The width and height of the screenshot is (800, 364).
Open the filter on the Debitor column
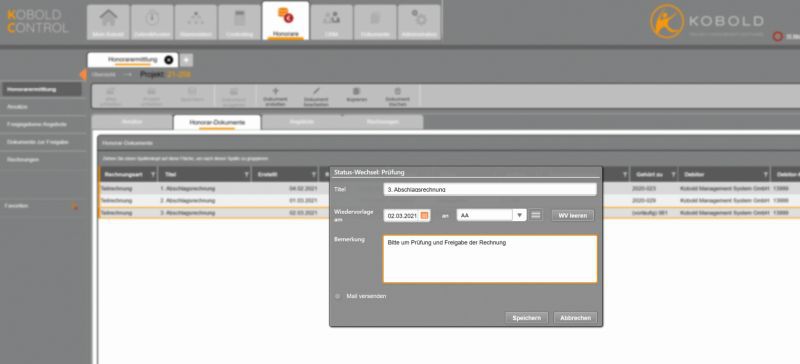tap(766, 175)
